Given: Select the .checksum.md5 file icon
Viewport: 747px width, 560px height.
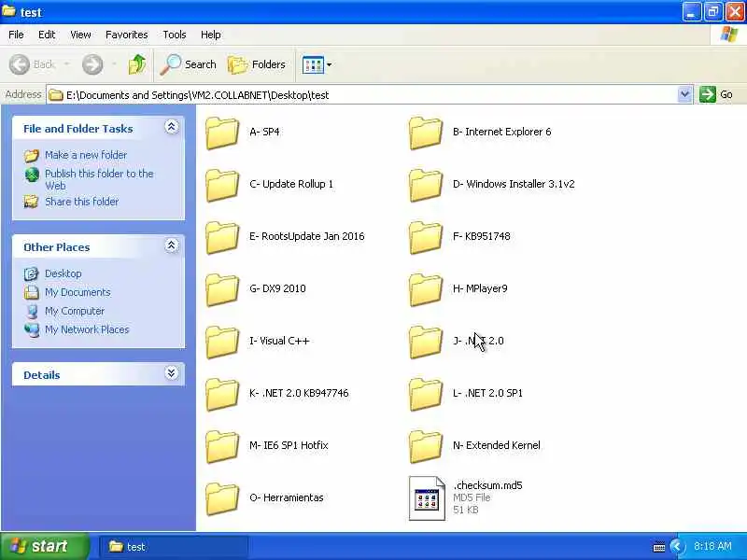Looking at the screenshot, I should [427, 498].
